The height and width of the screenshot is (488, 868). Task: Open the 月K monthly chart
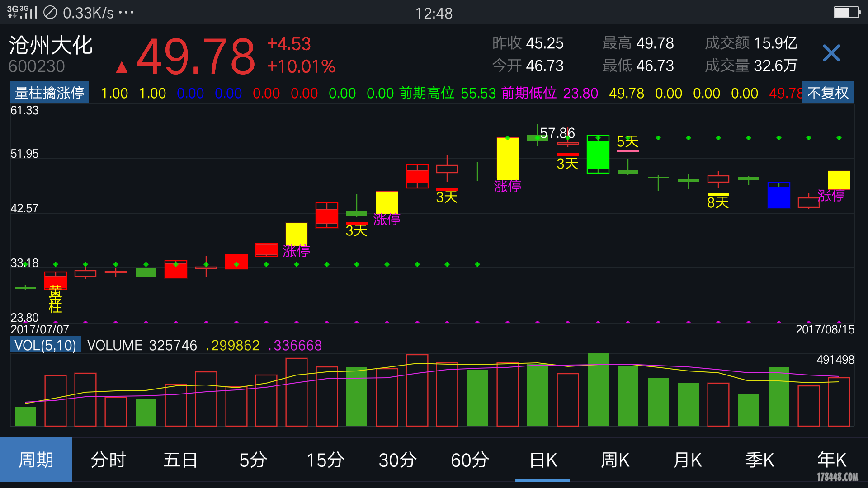(687, 460)
